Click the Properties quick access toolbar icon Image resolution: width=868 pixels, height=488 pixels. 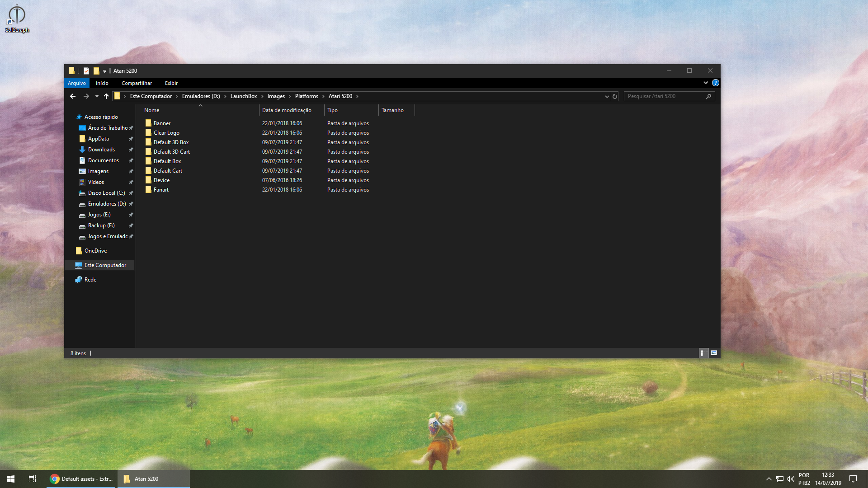86,71
